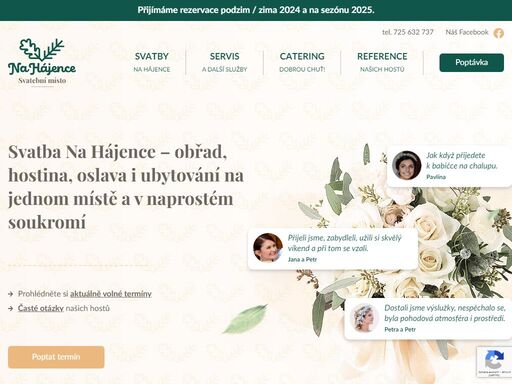Click Petra a Petr testimonial photo
This screenshot has width=512, height=384.
point(364,317)
